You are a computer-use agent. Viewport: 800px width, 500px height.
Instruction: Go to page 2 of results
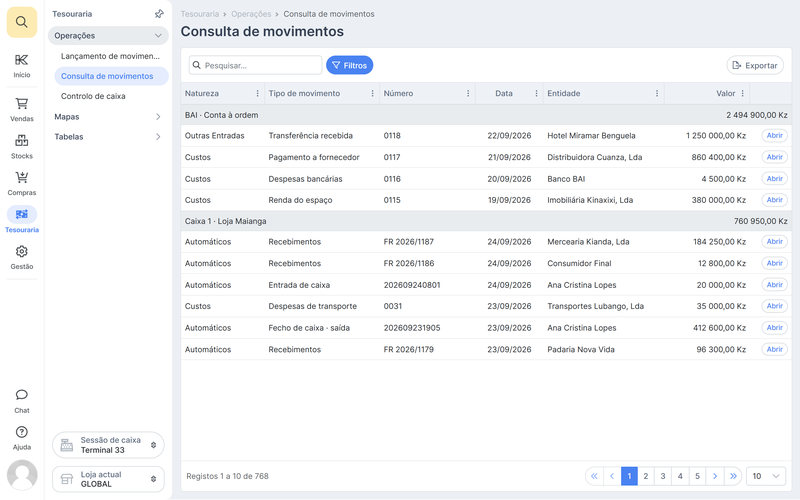(x=646, y=476)
